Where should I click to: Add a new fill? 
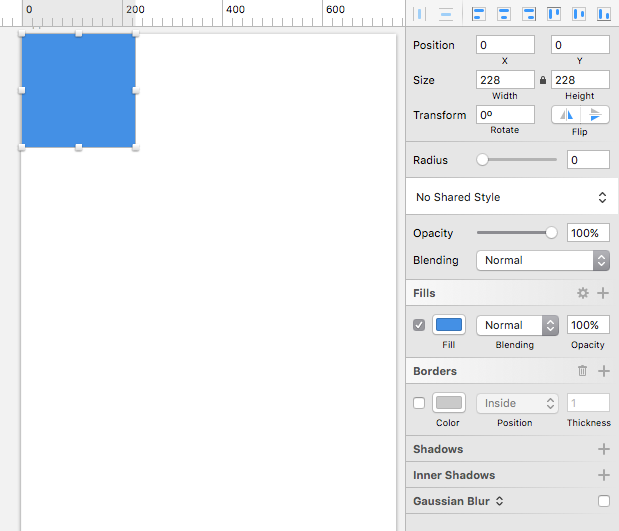(x=603, y=293)
